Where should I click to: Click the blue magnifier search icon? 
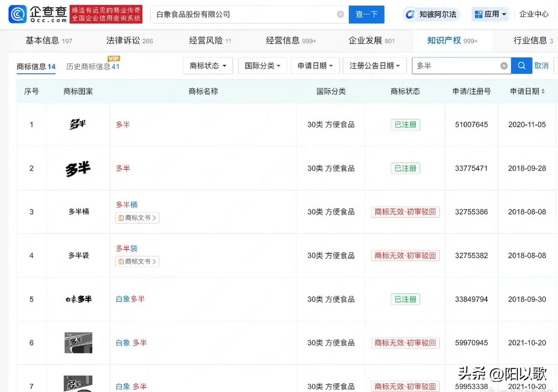(522, 66)
